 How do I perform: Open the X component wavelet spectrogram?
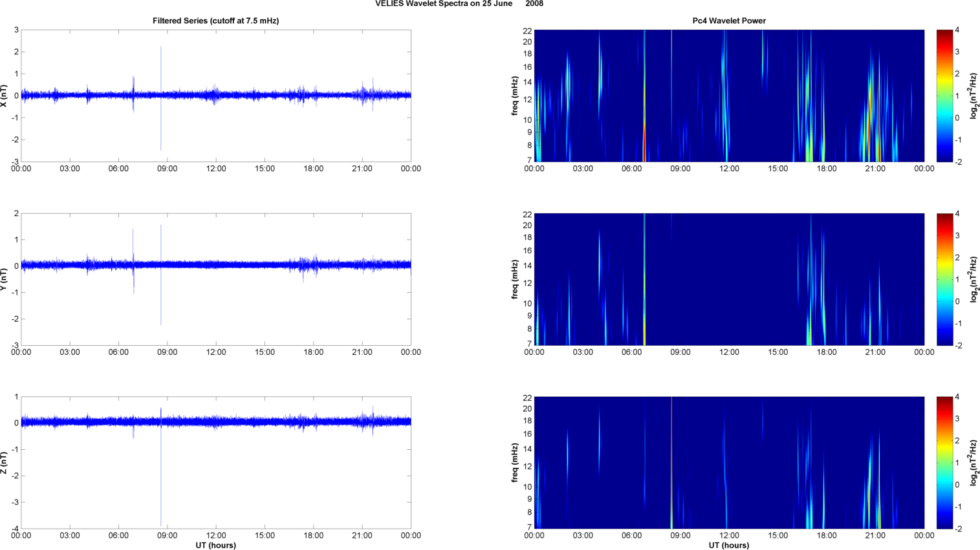(x=729, y=96)
